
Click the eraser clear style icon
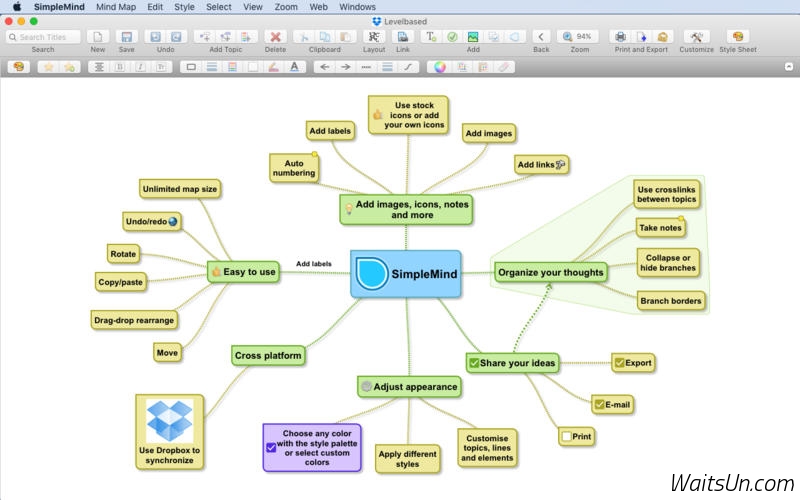click(x=504, y=67)
